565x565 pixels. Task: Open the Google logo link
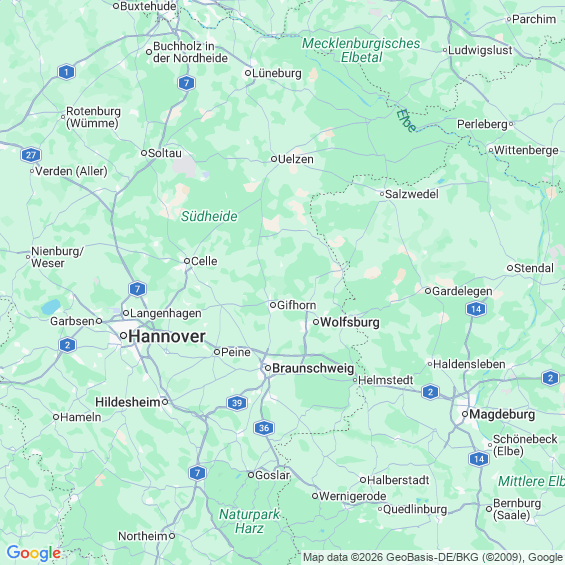(x=34, y=553)
